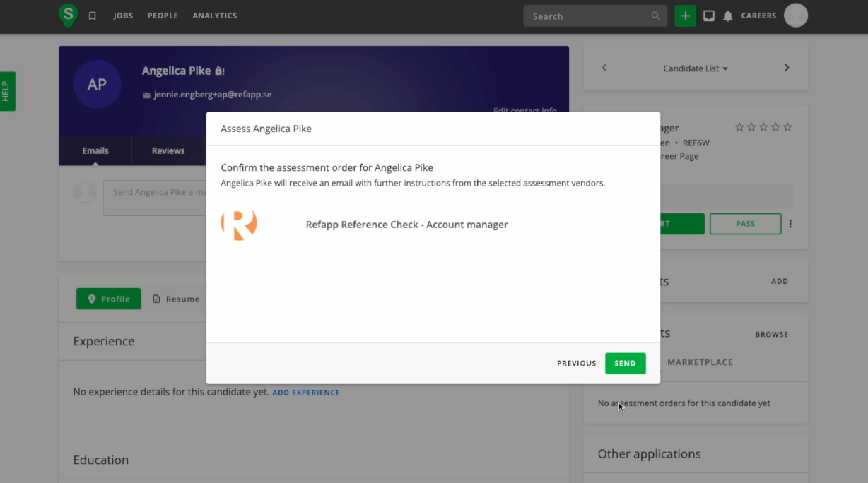The width and height of the screenshot is (868, 483).
Task: Click the user avatar in top bar
Action: point(796,16)
